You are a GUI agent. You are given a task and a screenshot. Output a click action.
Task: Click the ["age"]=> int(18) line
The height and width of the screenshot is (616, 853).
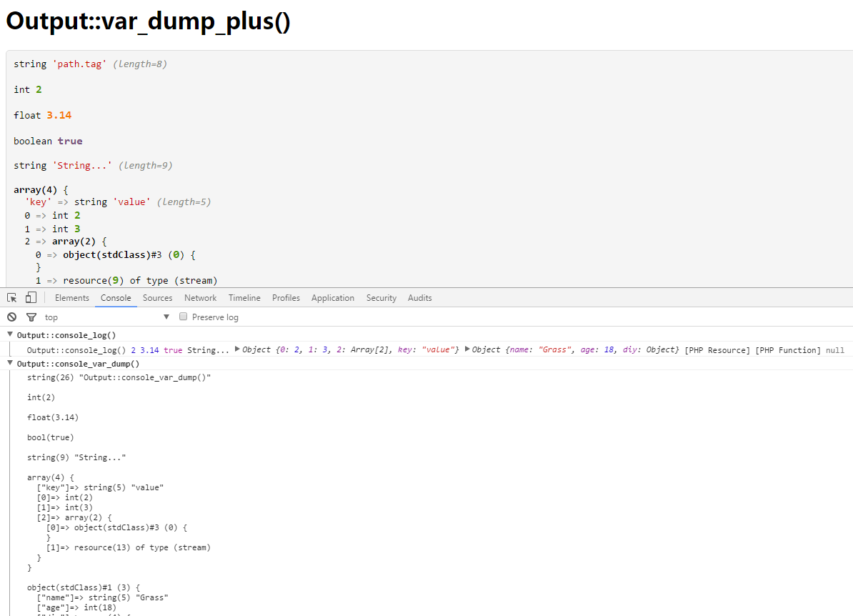tap(76, 607)
